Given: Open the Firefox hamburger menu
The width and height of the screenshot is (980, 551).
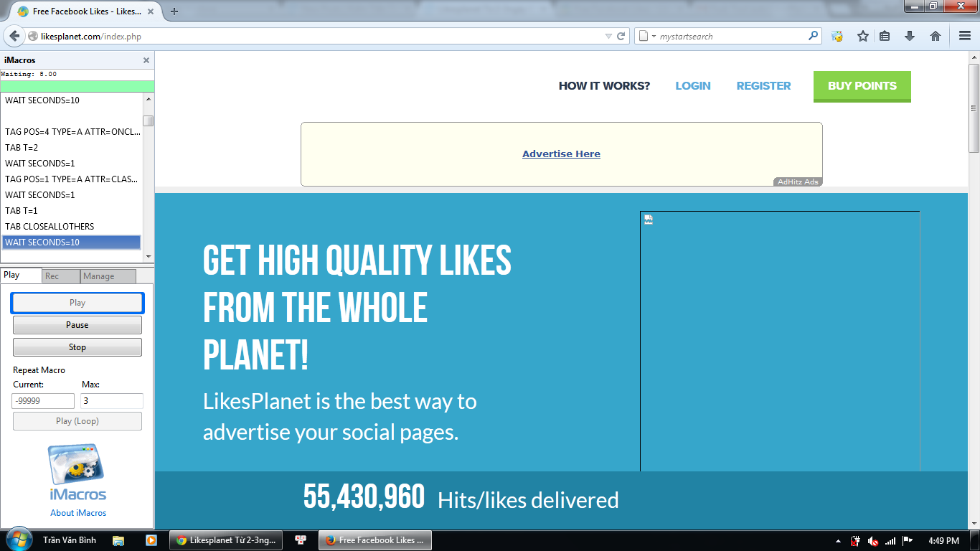Looking at the screenshot, I should pos(965,36).
